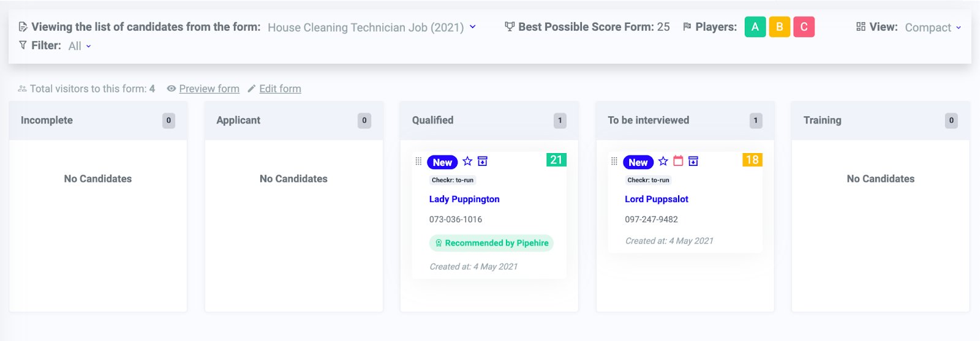Select player A green badge

tap(755, 27)
